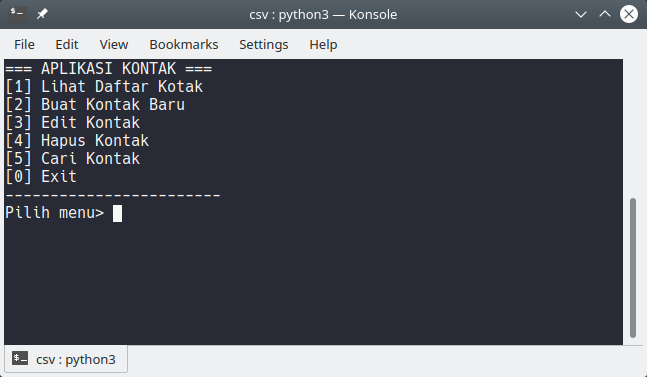Screen dimensions: 647x377
Task: Open the Help menu
Action: (x=324, y=44)
